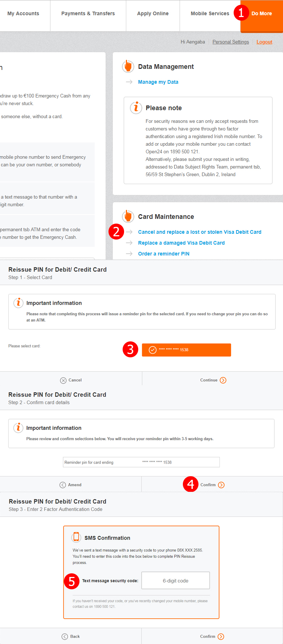
Task: Open Personal Settings
Action: tap(231, 42)
